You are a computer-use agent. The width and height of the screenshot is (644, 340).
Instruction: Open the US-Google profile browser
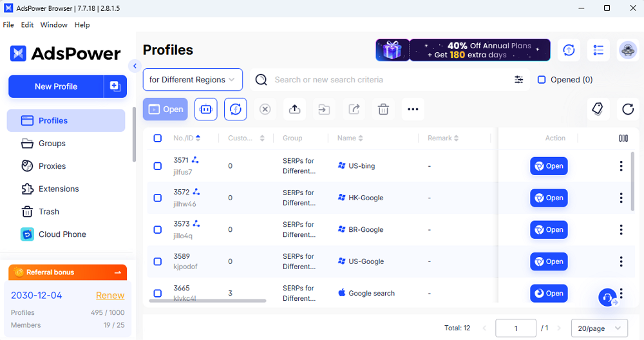click(x=549, y=261)
